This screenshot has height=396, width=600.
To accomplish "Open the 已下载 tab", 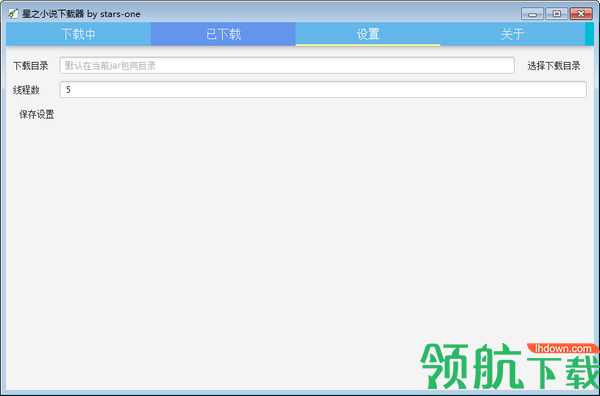I will click(223, 34).
